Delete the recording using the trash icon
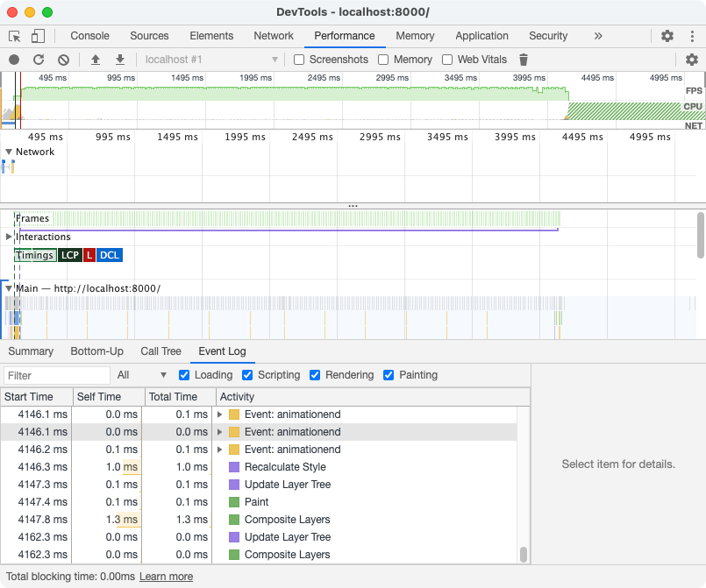This screenshot has height=588, width=706. (x=523, y=60)
